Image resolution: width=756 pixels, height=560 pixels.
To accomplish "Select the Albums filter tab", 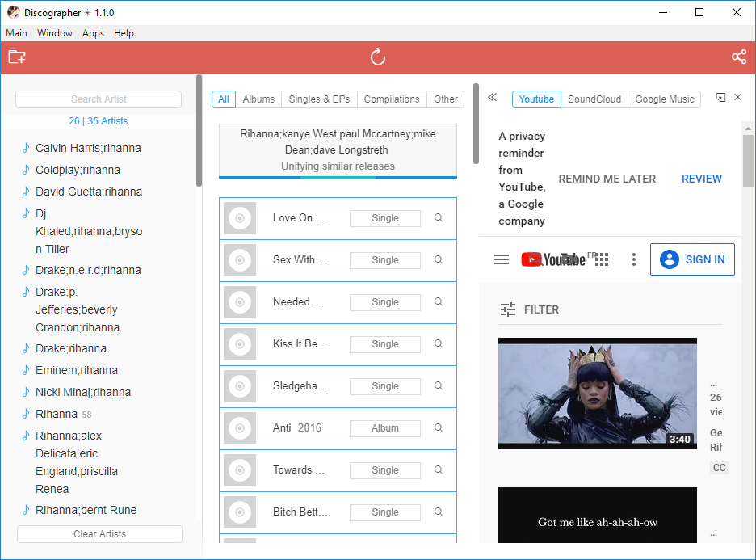I will coord(258,99).
